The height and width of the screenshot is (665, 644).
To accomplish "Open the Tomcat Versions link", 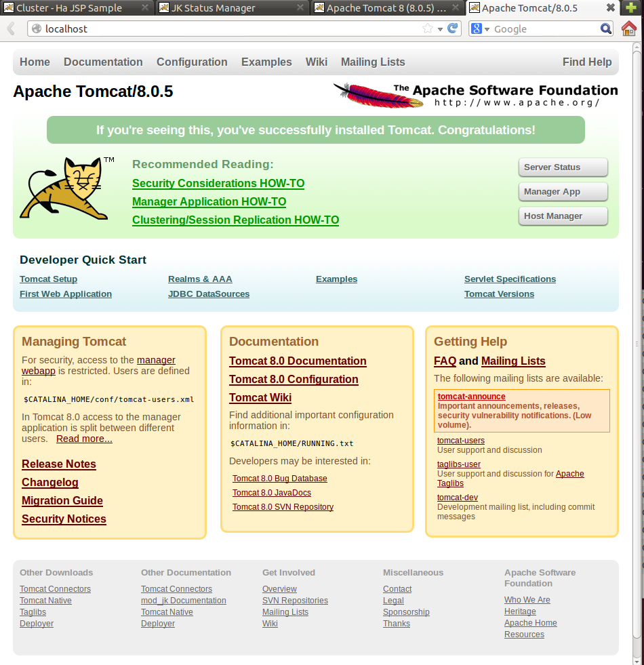I will 499,294.
